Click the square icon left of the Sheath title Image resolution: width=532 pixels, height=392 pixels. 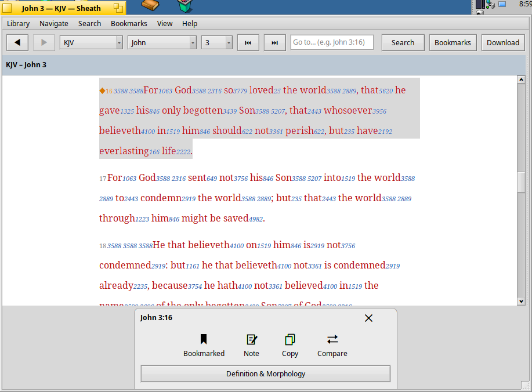[x=7, y=8]
